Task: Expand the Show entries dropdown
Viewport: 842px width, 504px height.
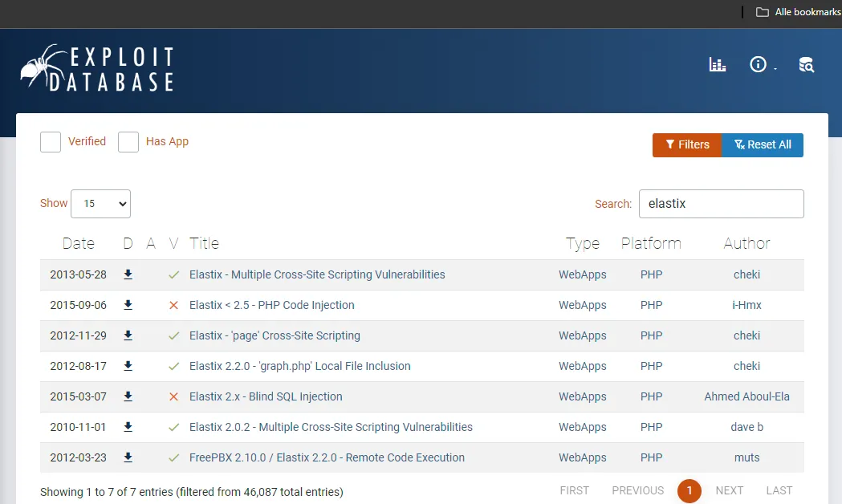Action: (100, 204)
